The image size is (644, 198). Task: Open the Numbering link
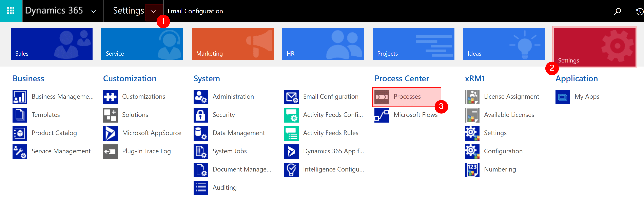tap(500, 169)
